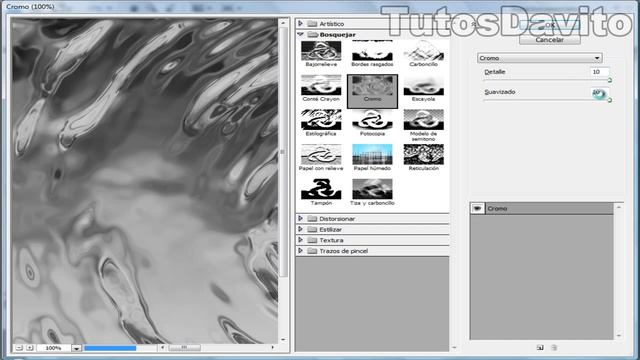Collapse the Bosquejar filter folder

[x=300, y=34]
